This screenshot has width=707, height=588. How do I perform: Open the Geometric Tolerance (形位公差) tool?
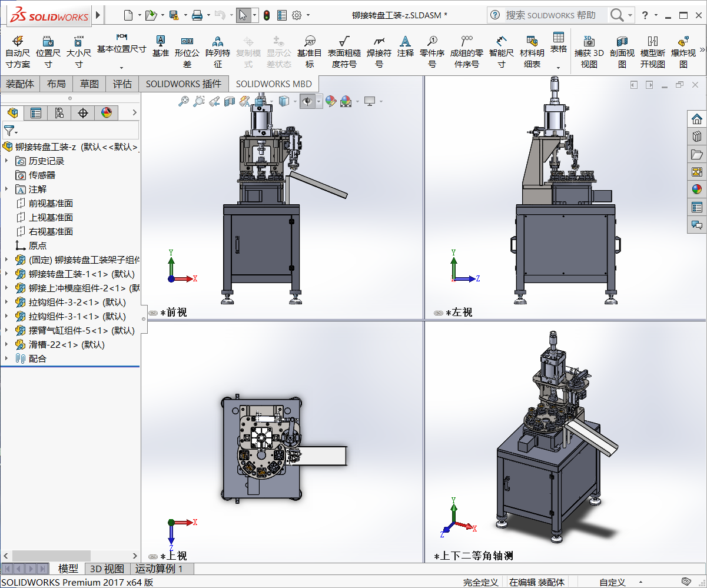click(187, 52)
